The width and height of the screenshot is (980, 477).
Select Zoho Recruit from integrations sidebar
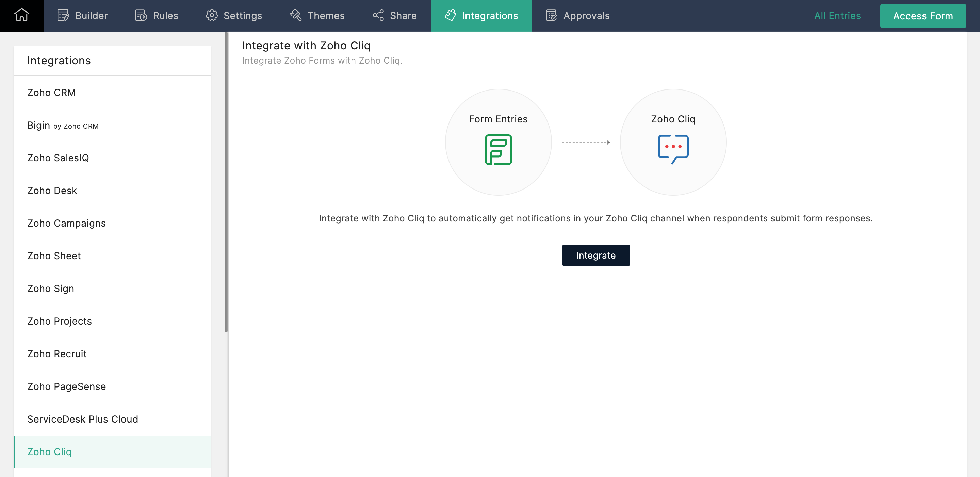tap(56, 353)
